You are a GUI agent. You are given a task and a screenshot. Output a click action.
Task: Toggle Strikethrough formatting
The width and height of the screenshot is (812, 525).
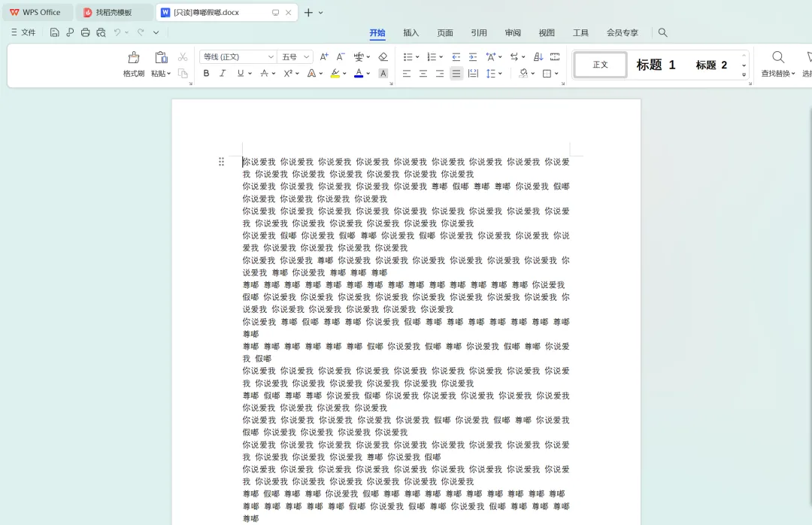264,74
